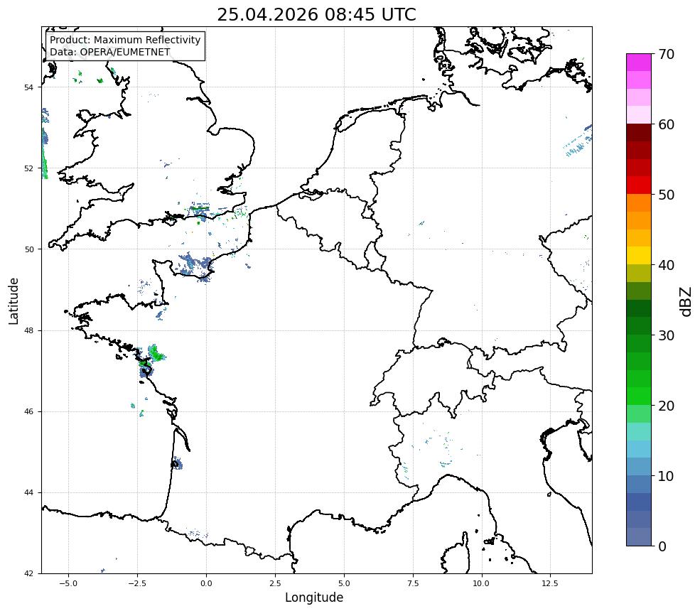Image resolution: width=700 pixels, height=611 pixels.
Task: Click the 12.5 longitude tick label
Action: tap(550, 583)
